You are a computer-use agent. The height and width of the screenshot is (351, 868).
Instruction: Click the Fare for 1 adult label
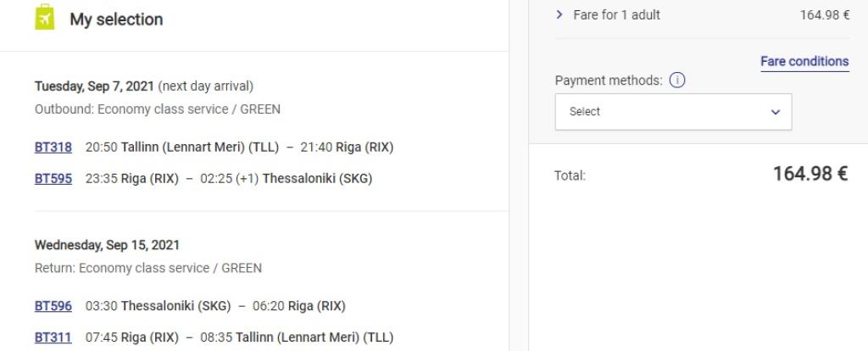click(616, 14)
